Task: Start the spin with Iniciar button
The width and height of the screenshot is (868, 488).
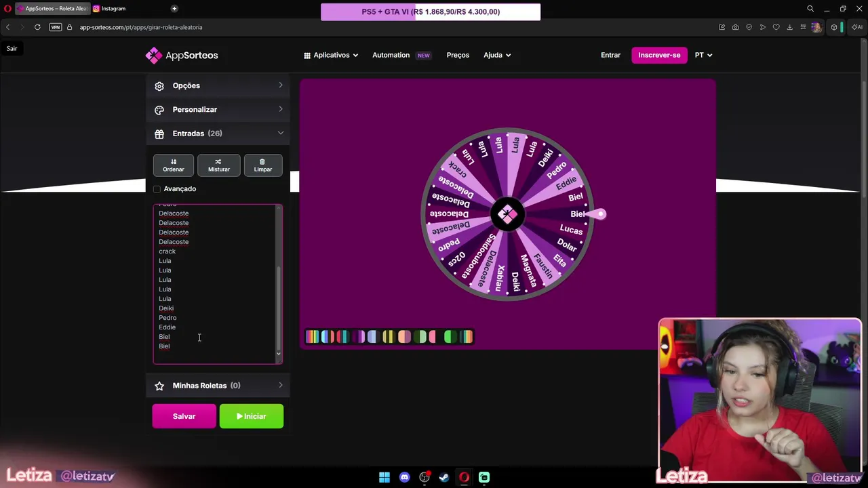Action: pyautogui.click(x=252, y=416)
